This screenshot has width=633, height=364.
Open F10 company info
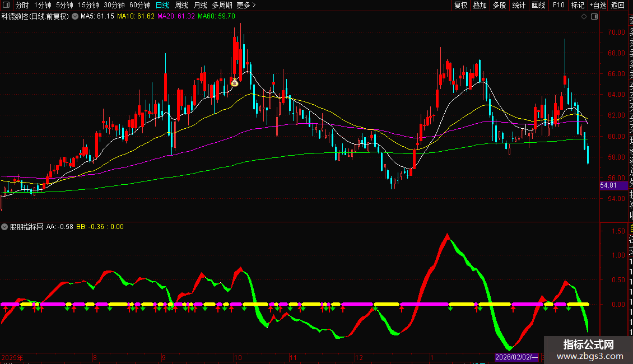pyautogui.click(x=558, y=5)
